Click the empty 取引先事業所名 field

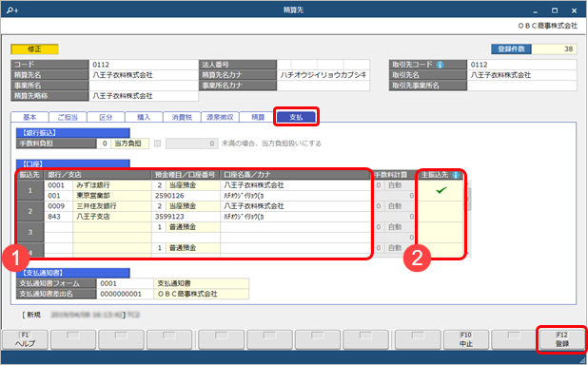[x=521, y=86]
